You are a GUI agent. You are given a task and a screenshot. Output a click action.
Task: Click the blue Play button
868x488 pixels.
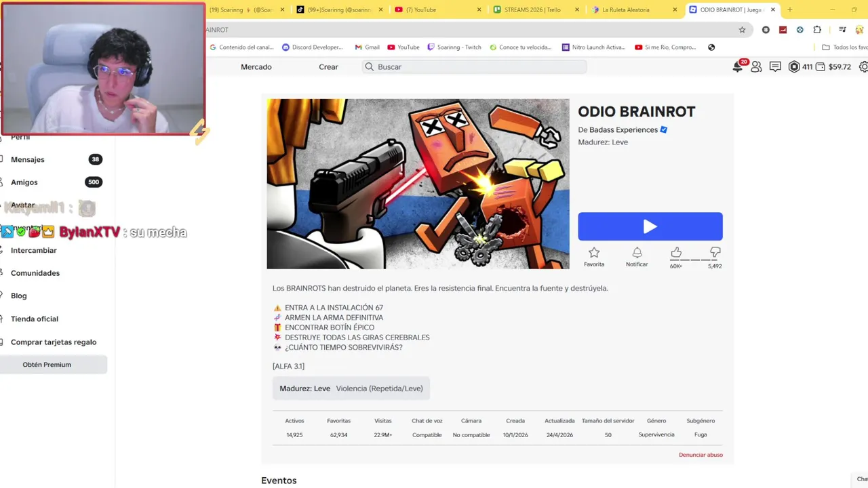pyautogui.click(x=650, y=226)
